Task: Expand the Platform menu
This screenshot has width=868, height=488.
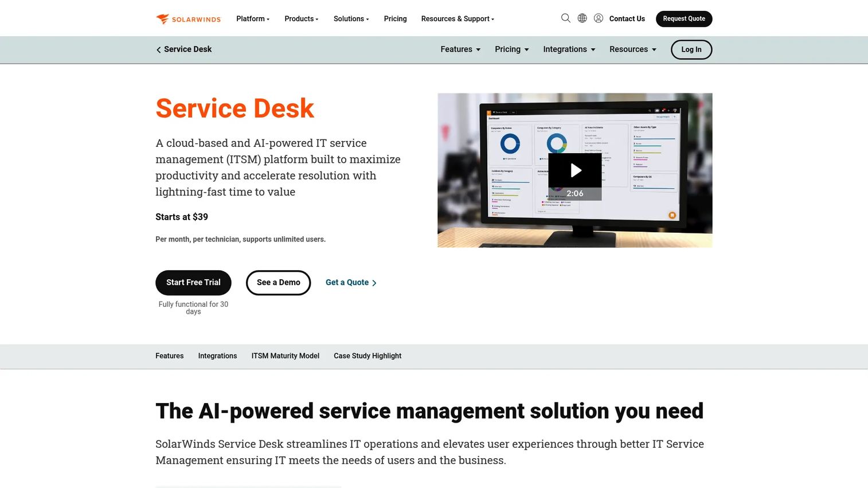Action: 253,19
